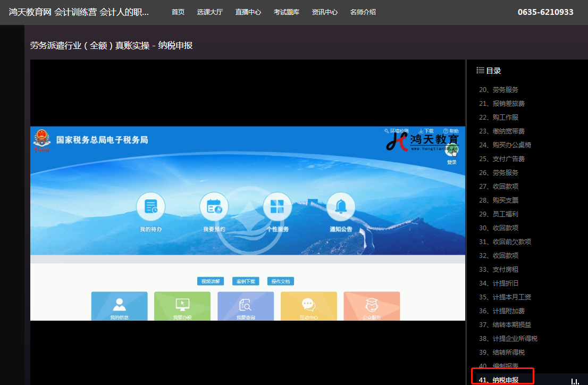Viewport: 588px width, 385px height.
Task: Select lesson 22、购工作服
Action: pos(498,118)
